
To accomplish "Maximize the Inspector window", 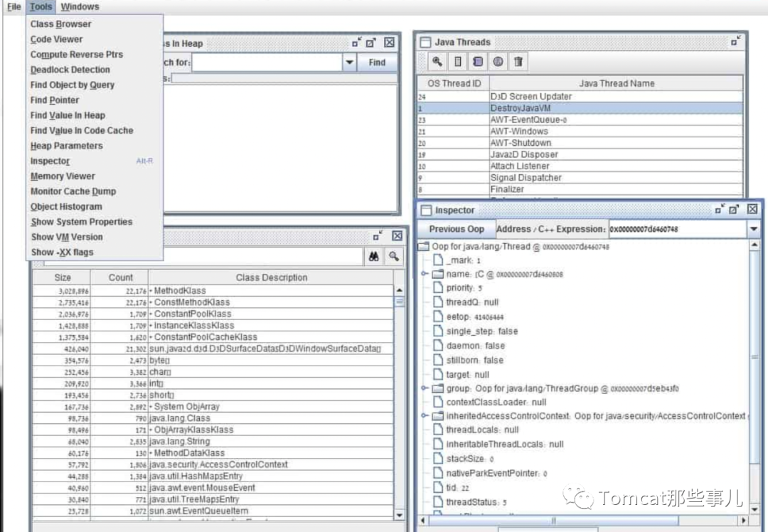I will (733, 210).
